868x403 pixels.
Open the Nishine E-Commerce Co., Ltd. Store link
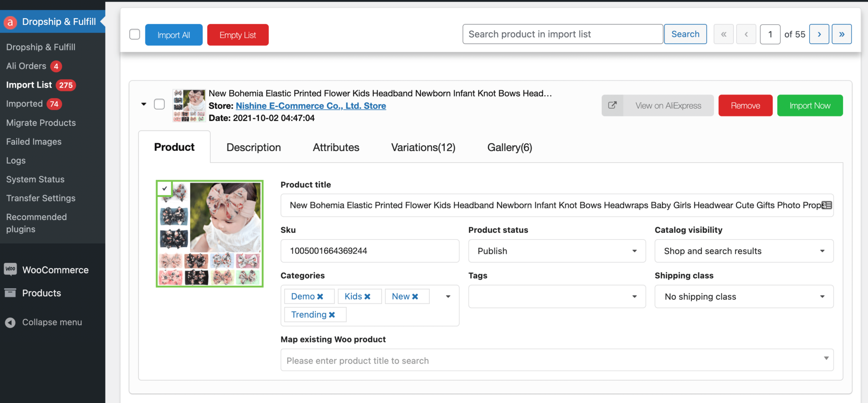311,106
